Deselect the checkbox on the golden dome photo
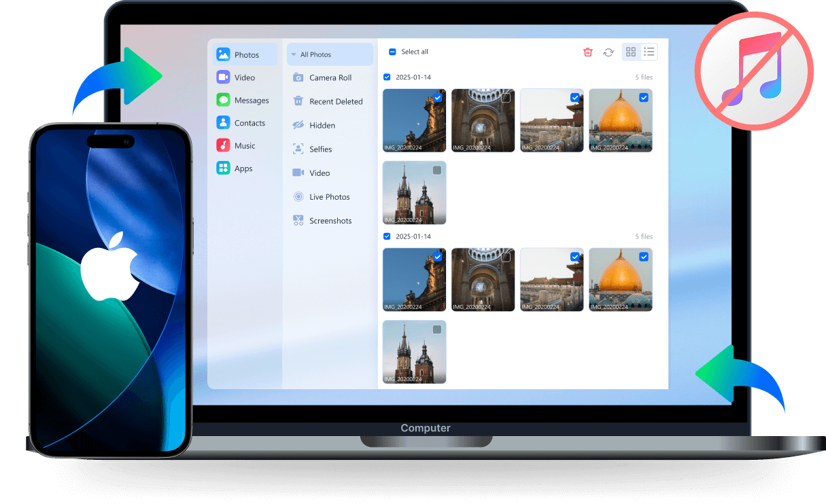Viewport: 826px width, 504px height. coord(644,98)
